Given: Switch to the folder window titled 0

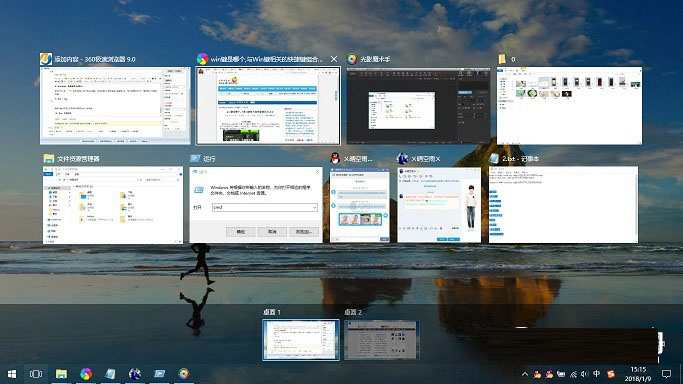Looking at the screenshot, I should [x=569, y=105].
